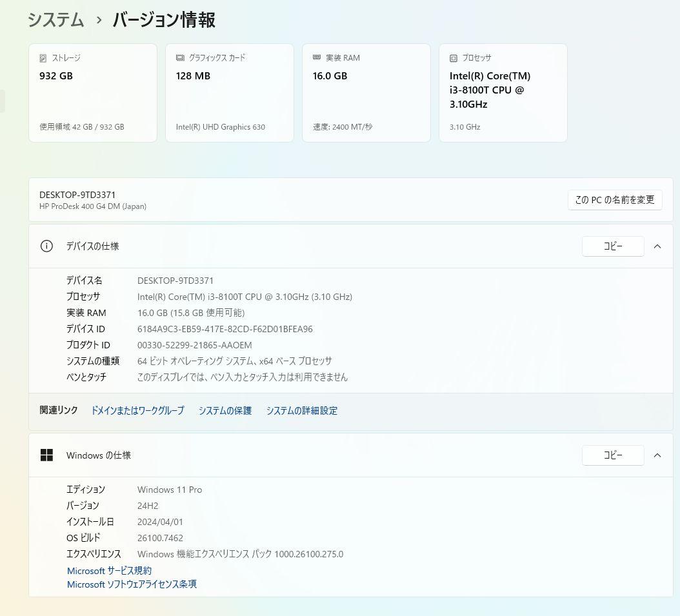Navigate back via the システム breadcrumb

55,20
